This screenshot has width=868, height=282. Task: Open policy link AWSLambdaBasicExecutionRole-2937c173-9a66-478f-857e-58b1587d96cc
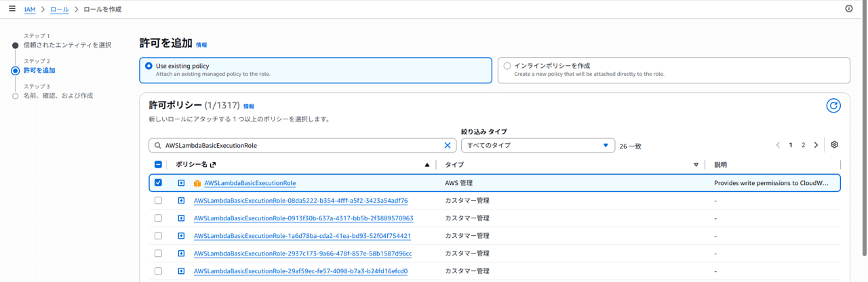pos(302,254)
